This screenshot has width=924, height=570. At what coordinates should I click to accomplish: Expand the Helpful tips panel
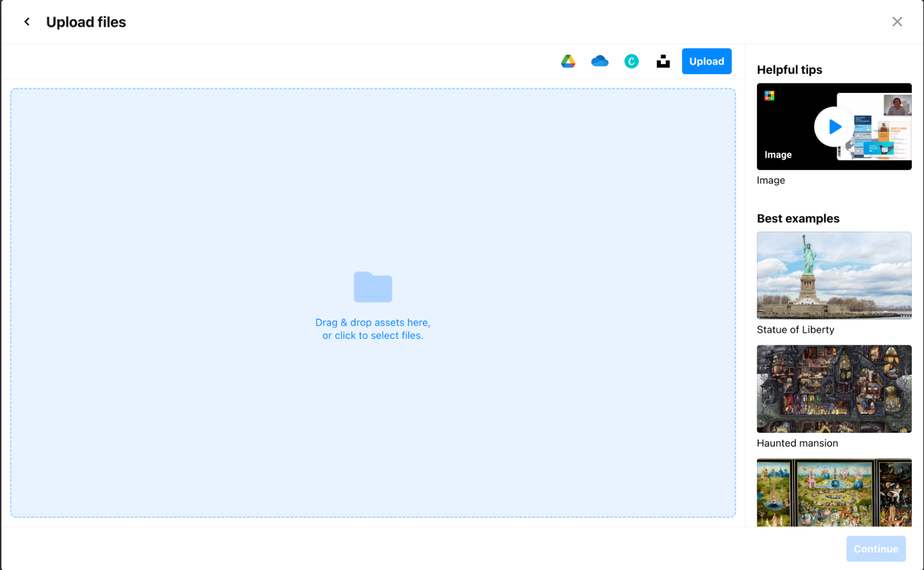tap(790, 70)
